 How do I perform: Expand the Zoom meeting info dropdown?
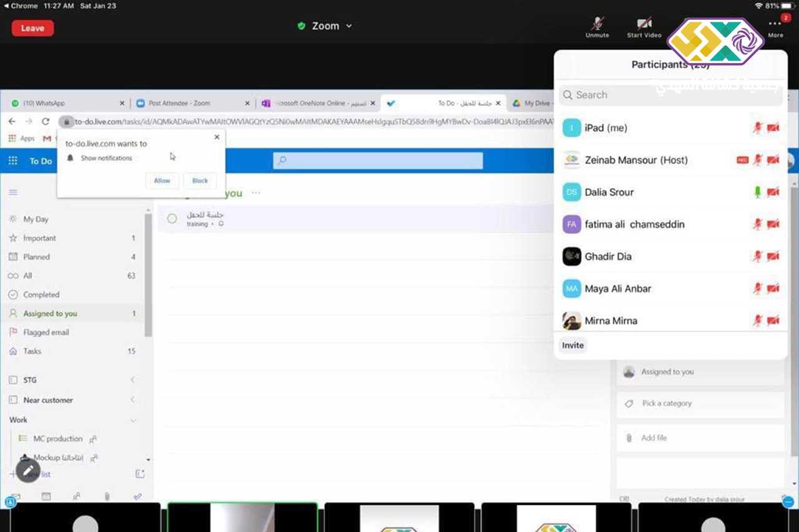tap(349, 26)
